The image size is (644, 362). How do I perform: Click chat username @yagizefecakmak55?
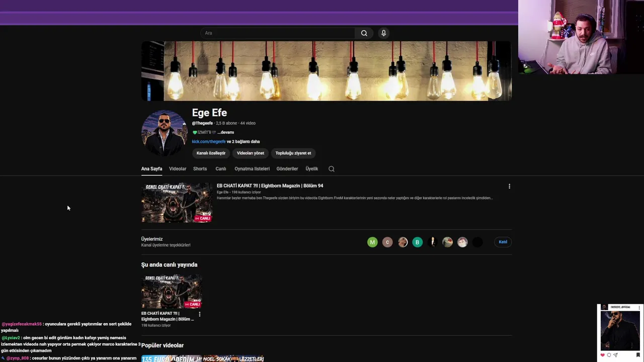point(22,324)
